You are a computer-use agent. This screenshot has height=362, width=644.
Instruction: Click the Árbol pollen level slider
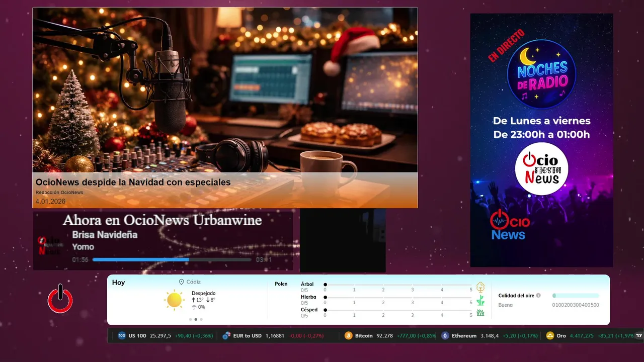click(x=398, y=285)
